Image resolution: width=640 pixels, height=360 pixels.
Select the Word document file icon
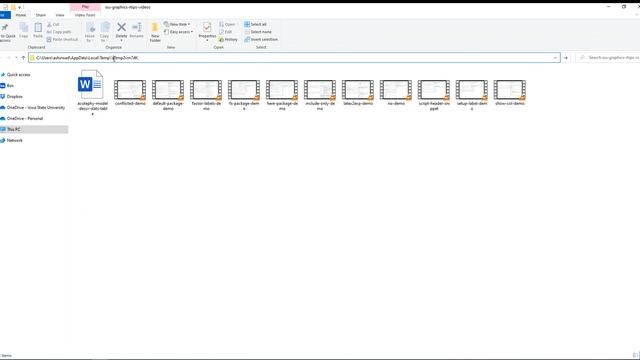(x=91, y=84)
